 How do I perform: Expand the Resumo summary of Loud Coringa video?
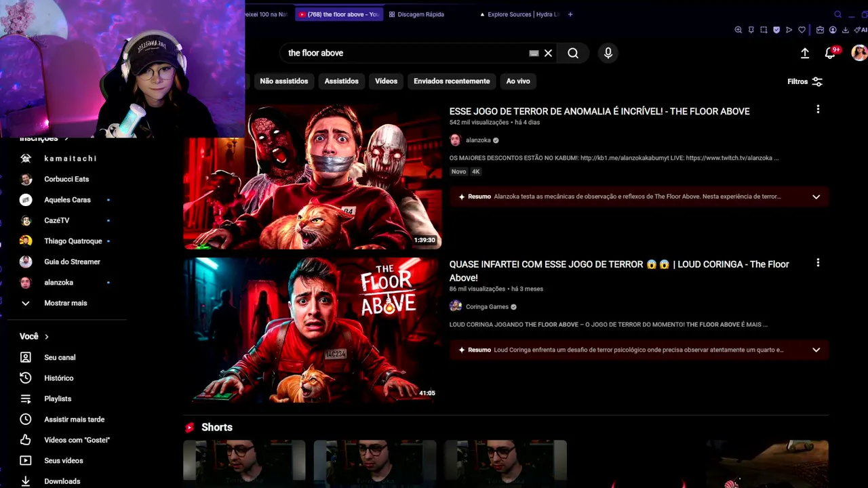click(816, 350)
